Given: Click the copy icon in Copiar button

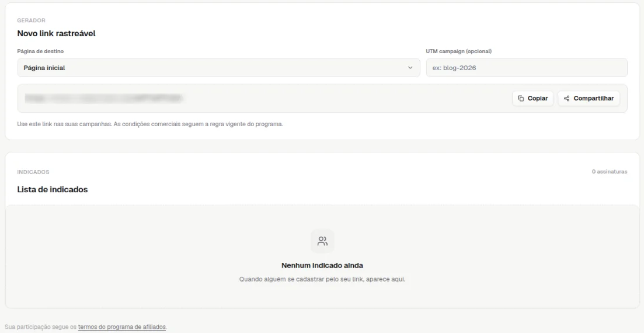Looking at the screenshot, I should [521, 99].
